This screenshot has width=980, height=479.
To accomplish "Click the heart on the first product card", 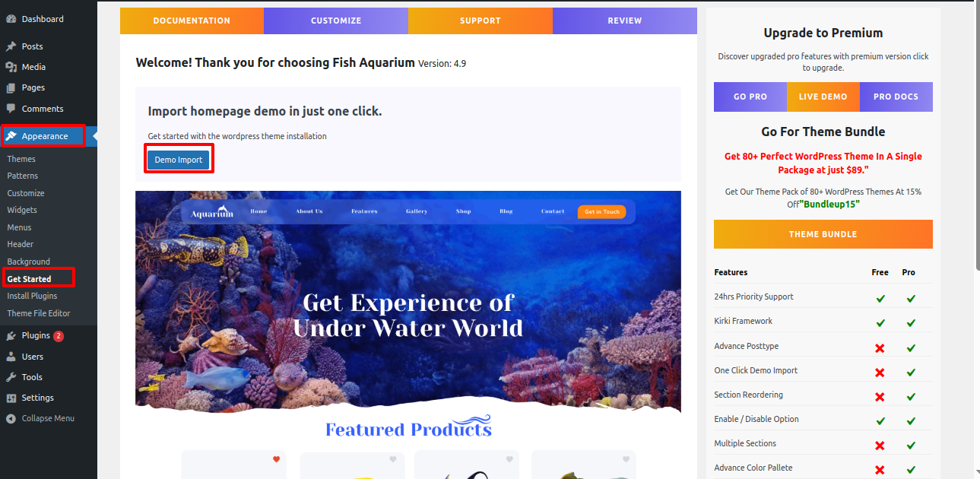I will click(276, 459).
